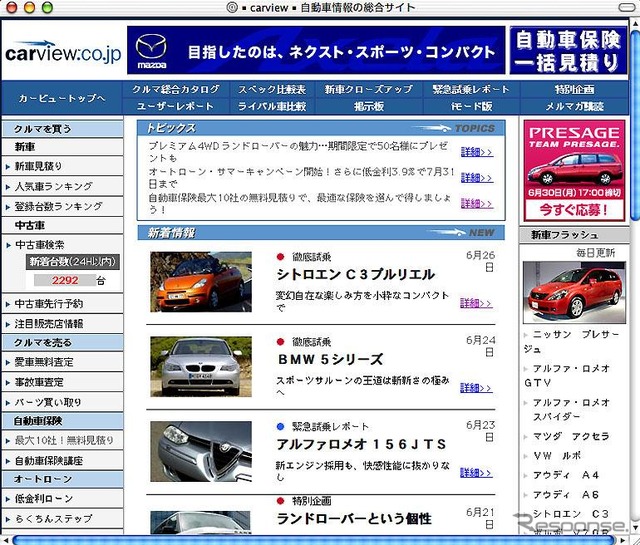640x545 pixels.
Task: Open iモード版 nav item
Action: tap(471, 106)
